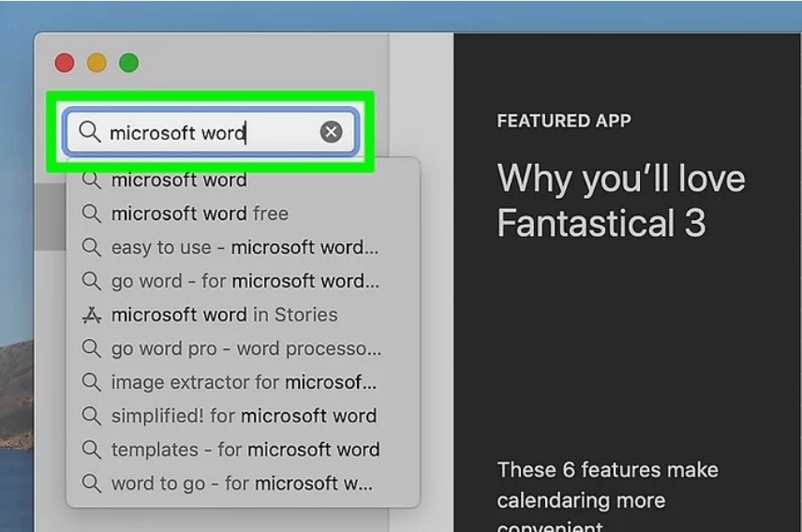Select 'easy to use - microsoft word...' suggestion
The width and height of the screenshot is (802, 532).
point(243,247)
